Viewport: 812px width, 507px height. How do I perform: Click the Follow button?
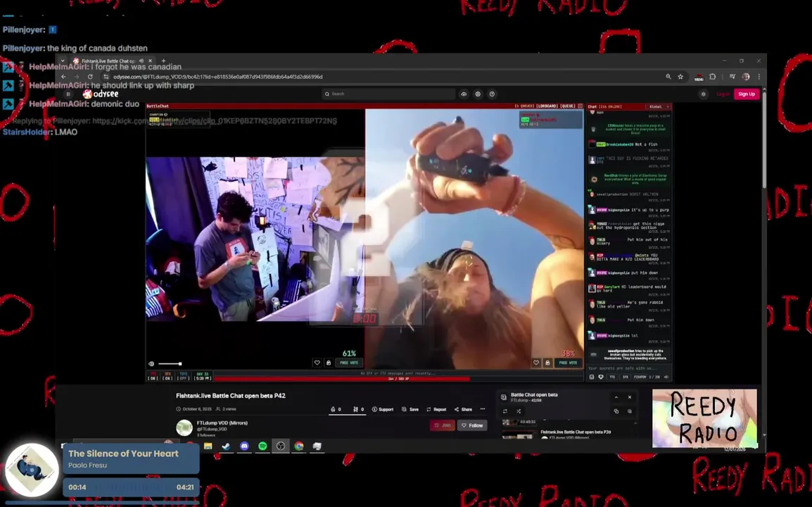472,425
